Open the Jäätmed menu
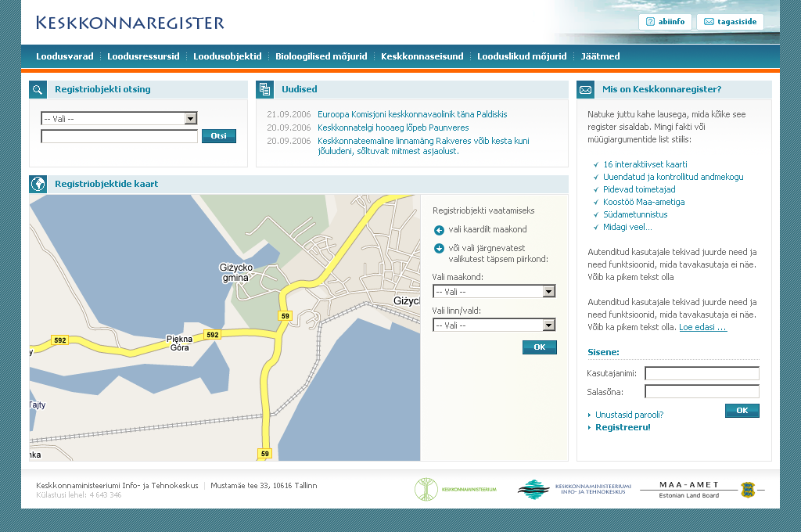The height and width of the screenshot is (532, 801). [600, 56]
